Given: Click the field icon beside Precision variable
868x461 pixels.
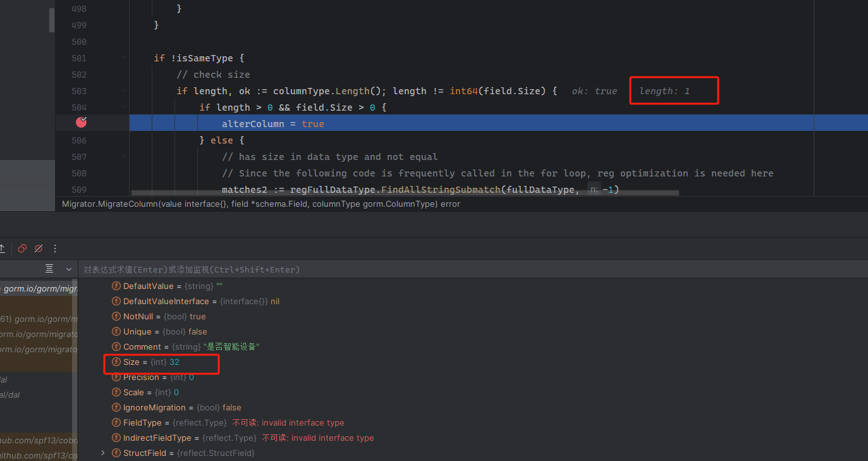Looking at the screenshot, I should click(x=116, y=377).
